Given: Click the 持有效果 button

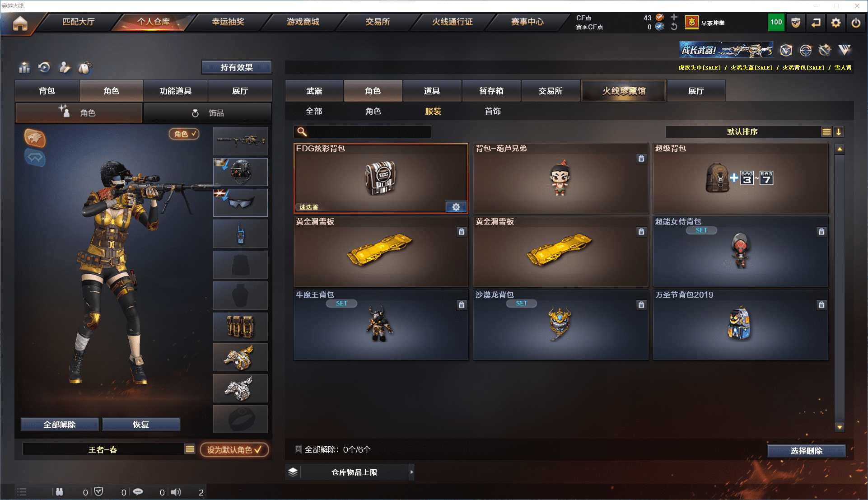Looking at the screenshot, I should [236, 67].
